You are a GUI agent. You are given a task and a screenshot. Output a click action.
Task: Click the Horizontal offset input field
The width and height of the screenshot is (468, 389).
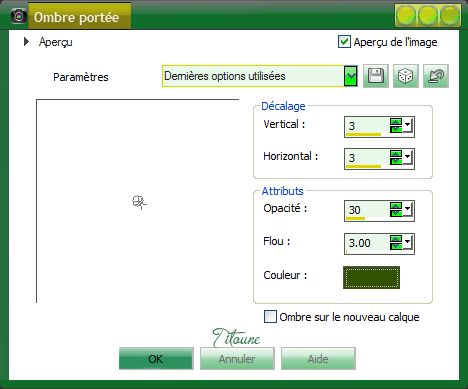point(367,157)
